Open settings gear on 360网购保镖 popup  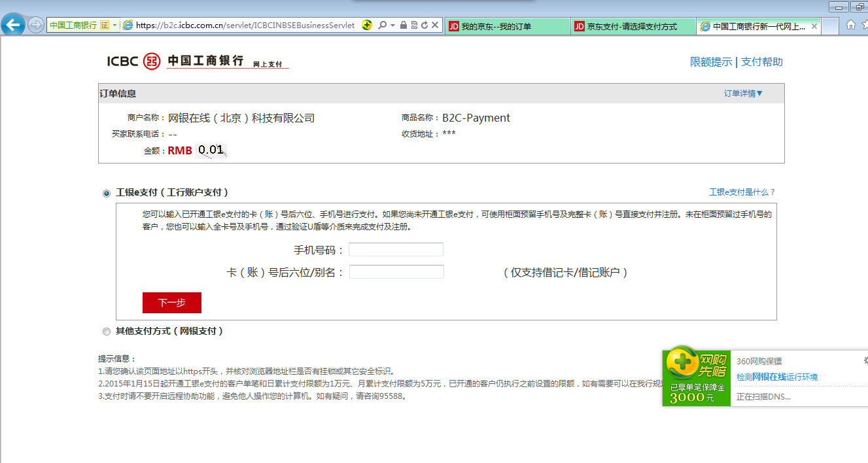(x=865, y=360)
